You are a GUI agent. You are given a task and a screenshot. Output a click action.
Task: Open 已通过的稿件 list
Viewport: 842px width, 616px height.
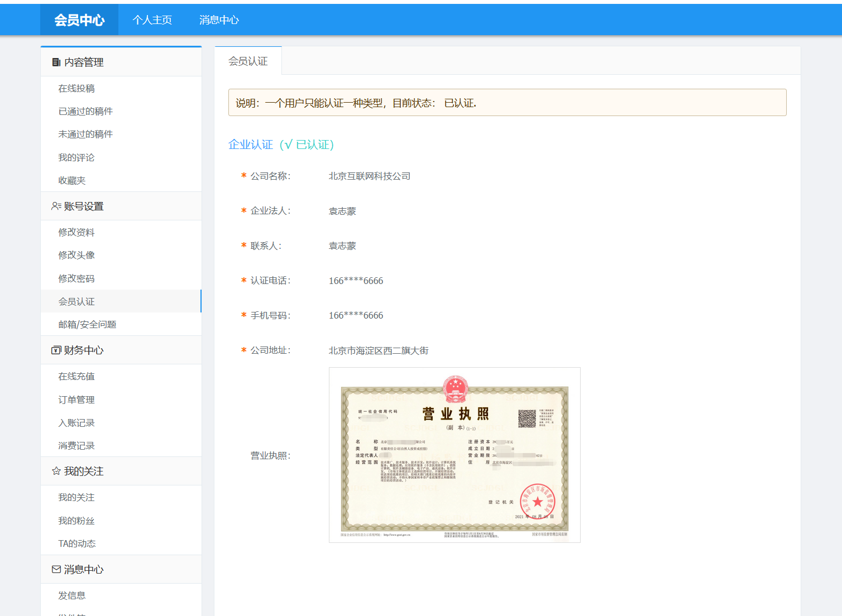pos(85,112)
